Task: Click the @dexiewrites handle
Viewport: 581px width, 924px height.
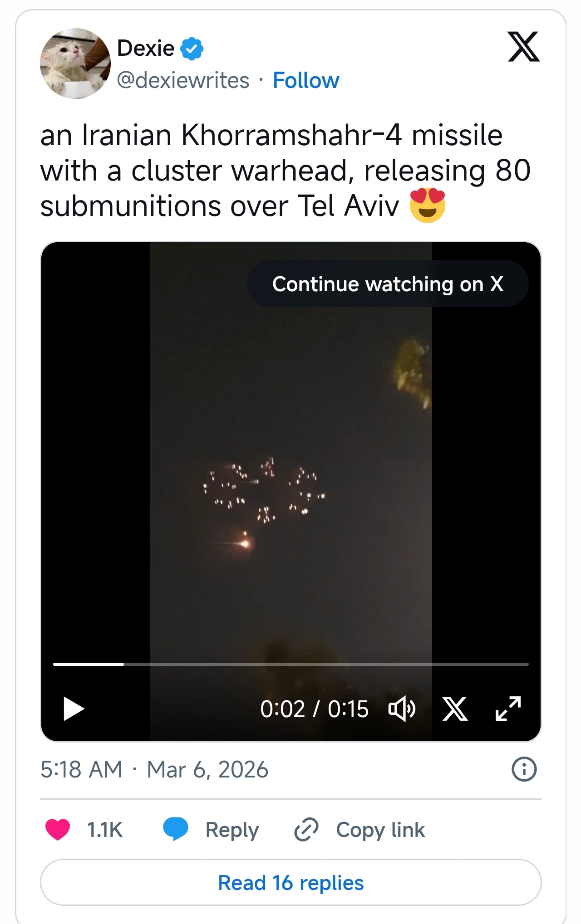Action: point(183,80)
